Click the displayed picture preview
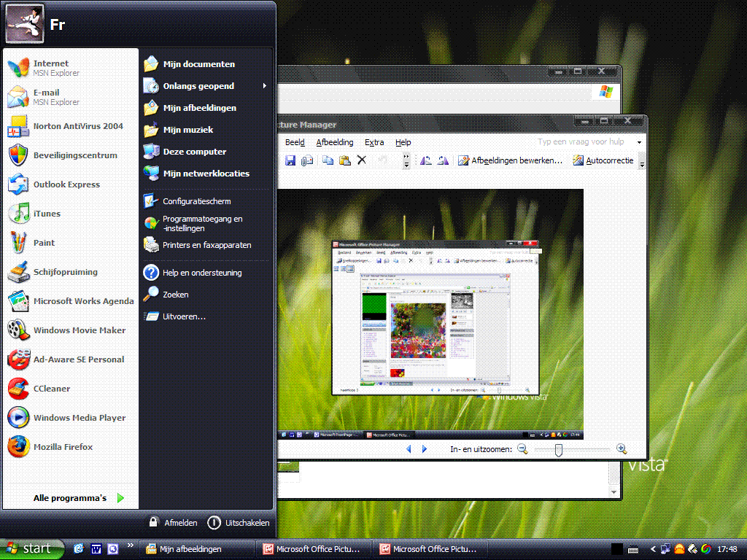The width and height of the screenshot is (747, 560). [x=430, y=314]
